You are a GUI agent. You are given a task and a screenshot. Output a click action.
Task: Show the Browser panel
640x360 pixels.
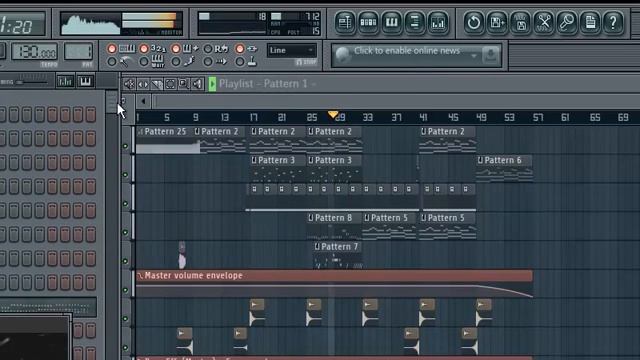tap(415, 22)
